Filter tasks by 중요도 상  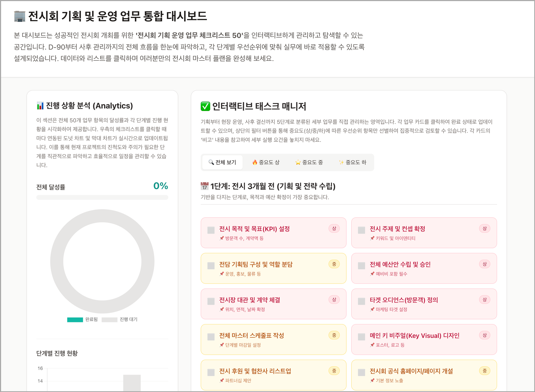click(x=266, y=162)
